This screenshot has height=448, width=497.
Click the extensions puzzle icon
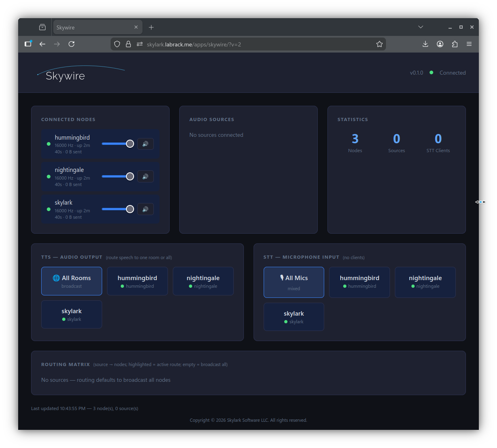[x=455, y=44]
